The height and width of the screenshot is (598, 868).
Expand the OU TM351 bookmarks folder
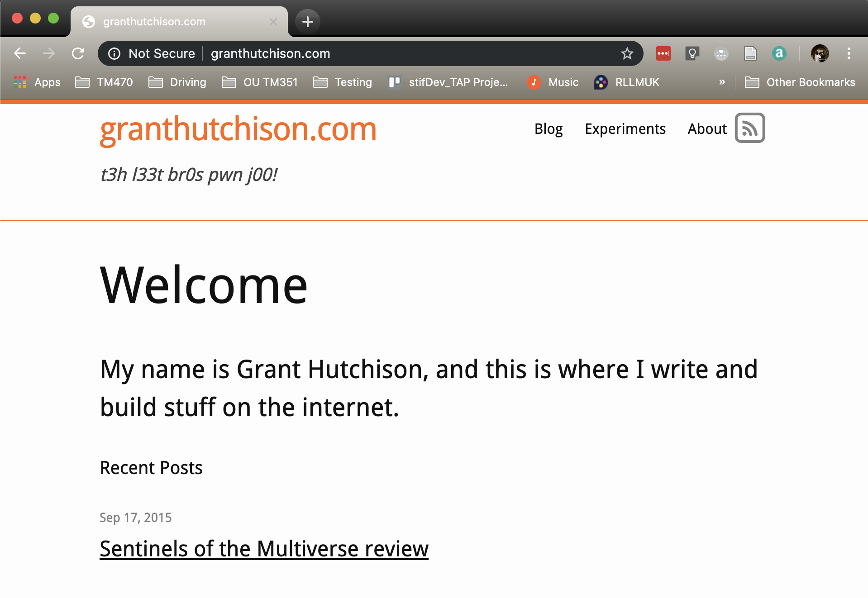[260, 82]
